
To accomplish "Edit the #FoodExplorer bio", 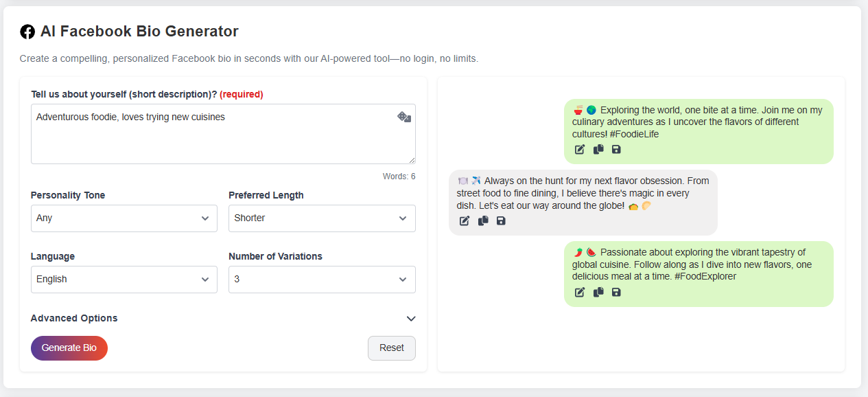I will [x=580, y=293].
